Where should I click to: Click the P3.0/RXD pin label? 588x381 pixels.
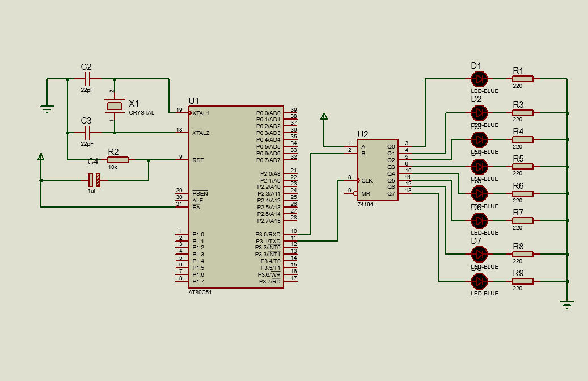[268, 234]
